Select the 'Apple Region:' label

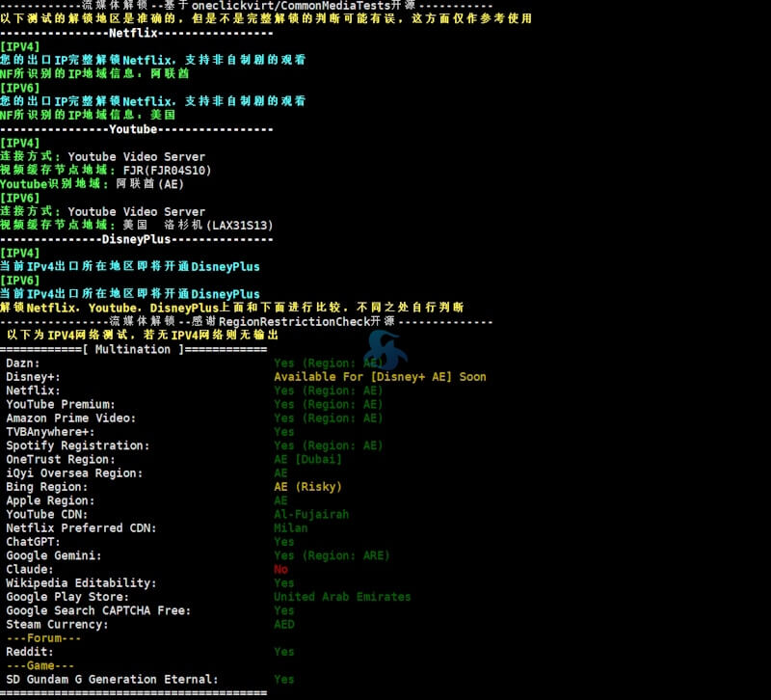[50, 500]
